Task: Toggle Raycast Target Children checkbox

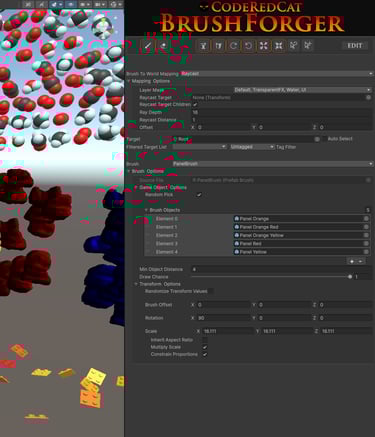Action: click(x=195, y=105)
